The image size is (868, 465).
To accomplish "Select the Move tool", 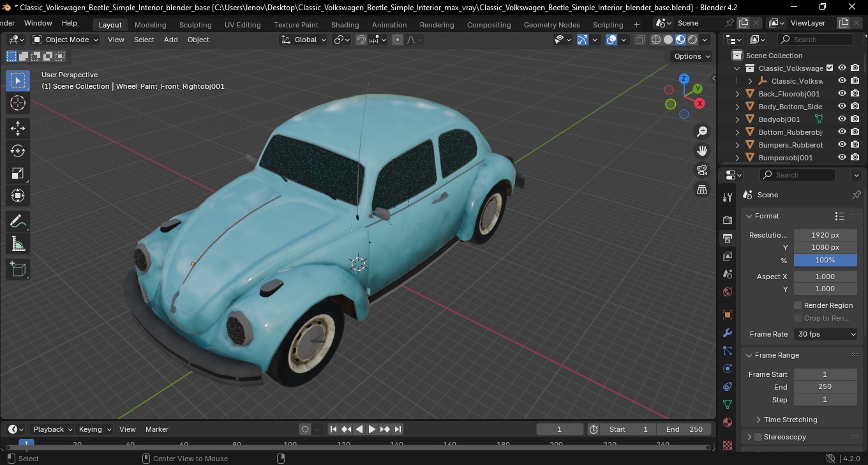I will tap(18, 128).
